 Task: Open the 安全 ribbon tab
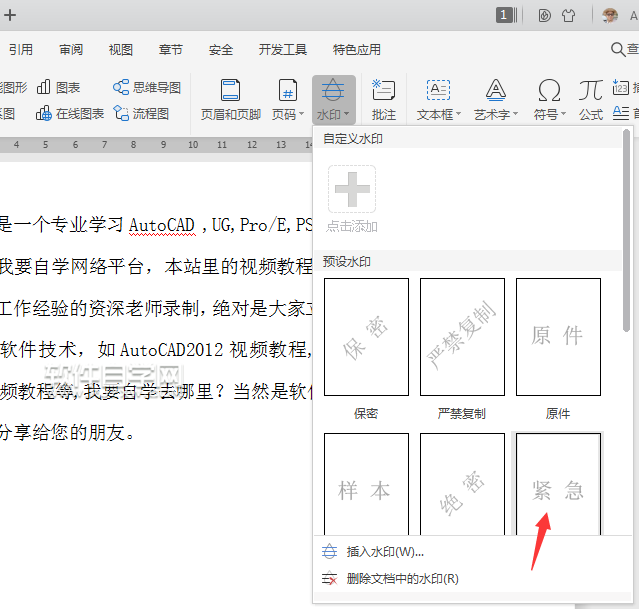click(220, 50)
